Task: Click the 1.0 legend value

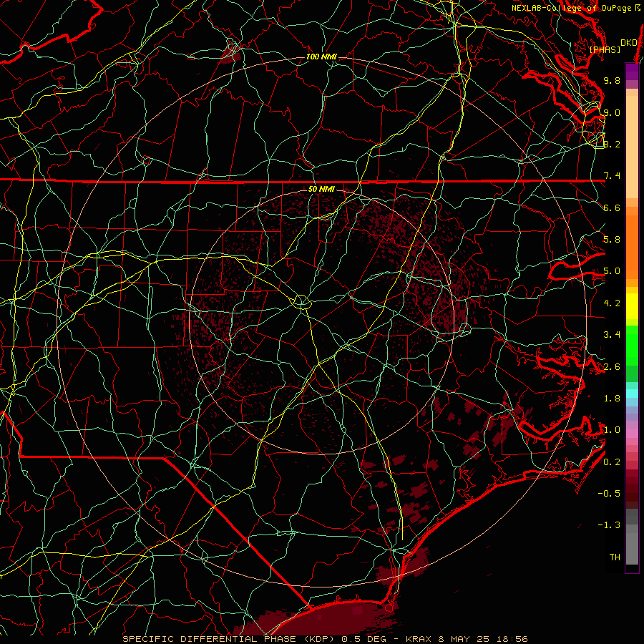Action: point(612,430)
